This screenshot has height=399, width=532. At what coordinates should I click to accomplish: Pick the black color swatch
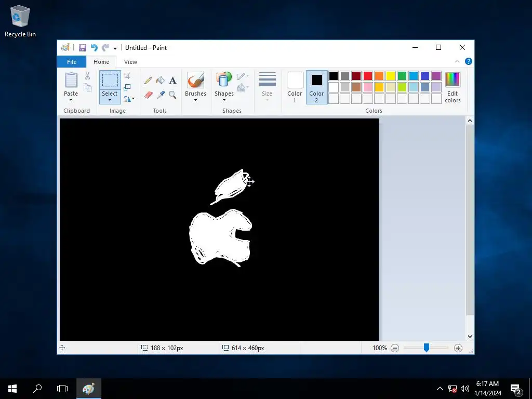click(334, 76)
